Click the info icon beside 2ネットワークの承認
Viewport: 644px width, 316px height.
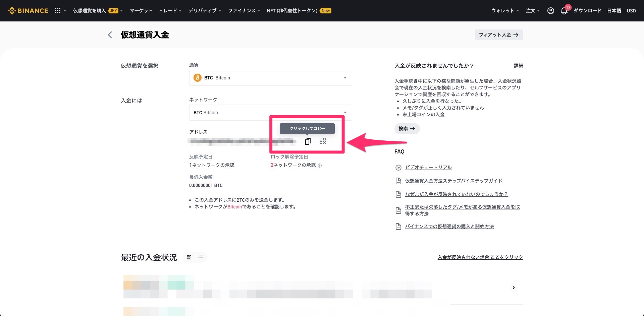coord(320,166)
